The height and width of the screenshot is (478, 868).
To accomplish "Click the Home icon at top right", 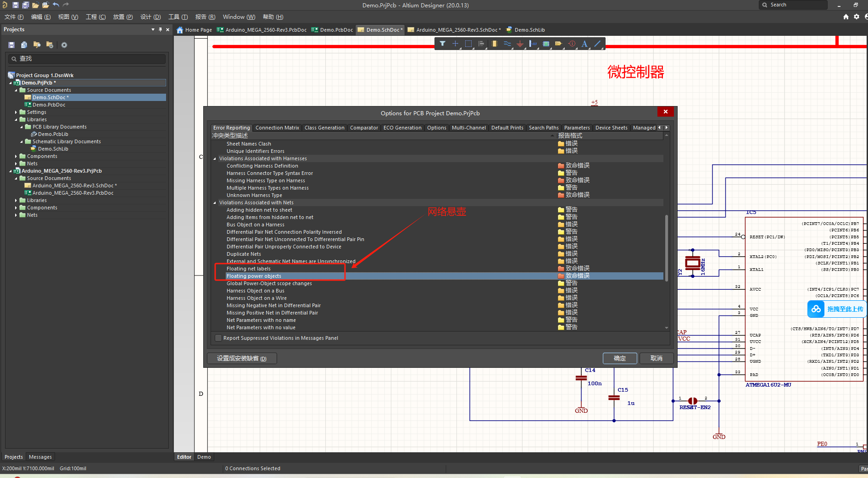I will (x=846, y=17).
